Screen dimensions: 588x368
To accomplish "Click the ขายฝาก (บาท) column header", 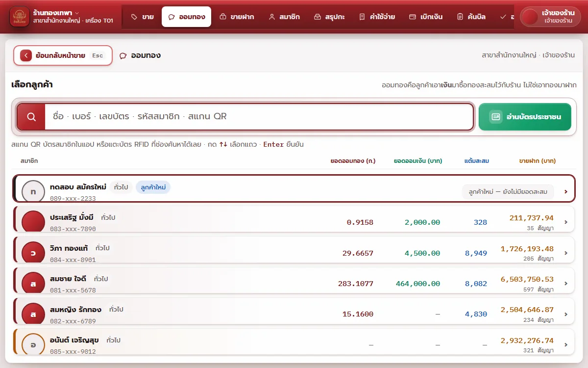I will pyautogui.click(x=538, y=161).
